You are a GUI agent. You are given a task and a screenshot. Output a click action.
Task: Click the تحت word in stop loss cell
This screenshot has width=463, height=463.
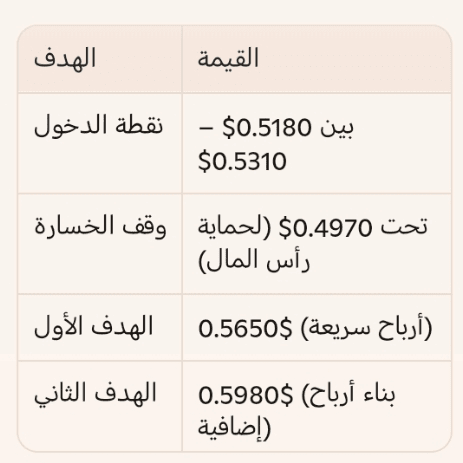[x=404, y=227]
